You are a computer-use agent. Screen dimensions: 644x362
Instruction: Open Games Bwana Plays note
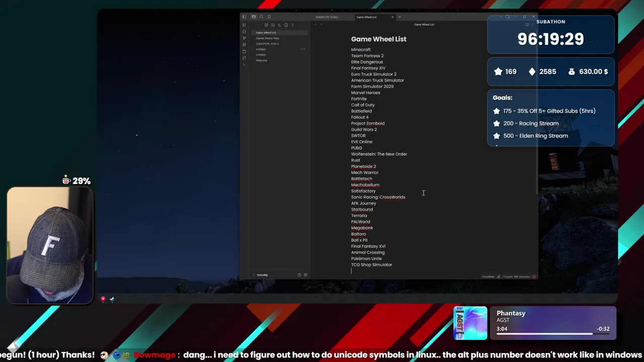pos(279,38)
